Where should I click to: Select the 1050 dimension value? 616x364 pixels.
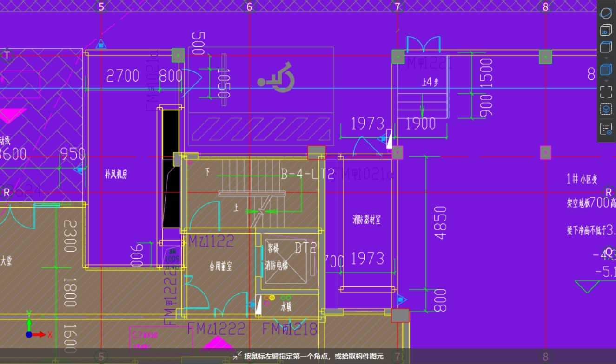[x=224, y=84]
